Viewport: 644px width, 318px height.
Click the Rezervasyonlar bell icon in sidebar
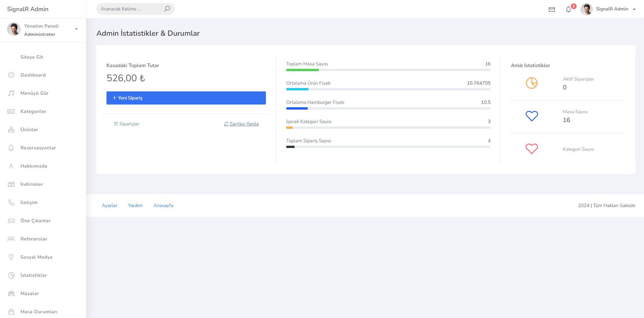(11, 148)
